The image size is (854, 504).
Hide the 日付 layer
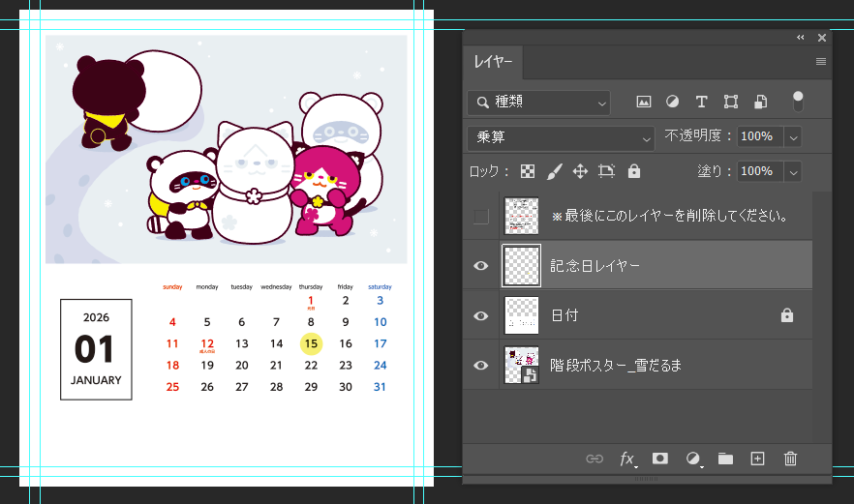click(x=481, y=315)
